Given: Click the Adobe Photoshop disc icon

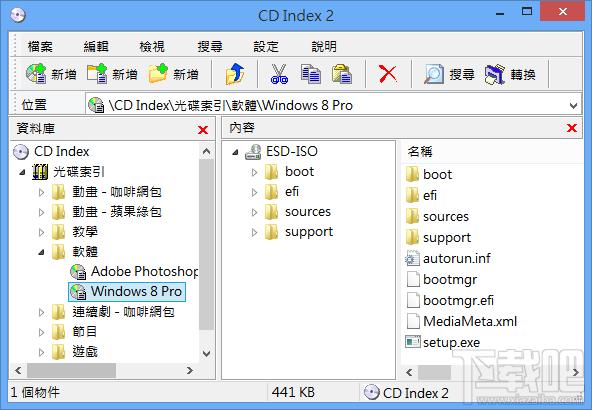Looking at the screenshot, I should coord(78,271).
